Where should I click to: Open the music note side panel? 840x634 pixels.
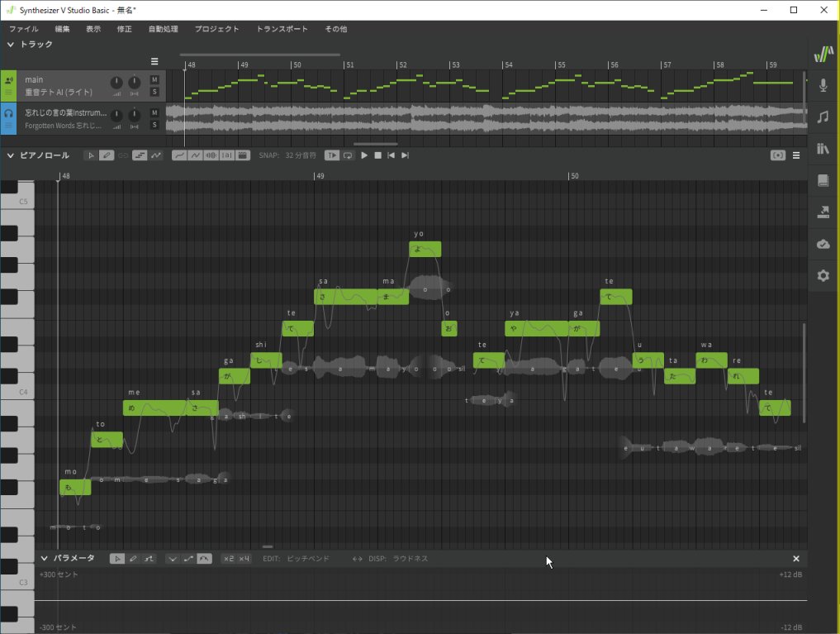823,117
